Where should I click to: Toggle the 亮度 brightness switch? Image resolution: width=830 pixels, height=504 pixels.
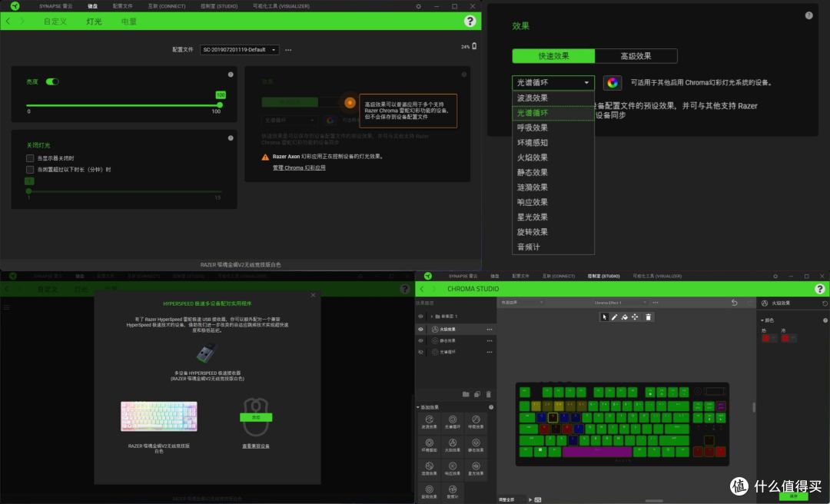click(52, 81)
